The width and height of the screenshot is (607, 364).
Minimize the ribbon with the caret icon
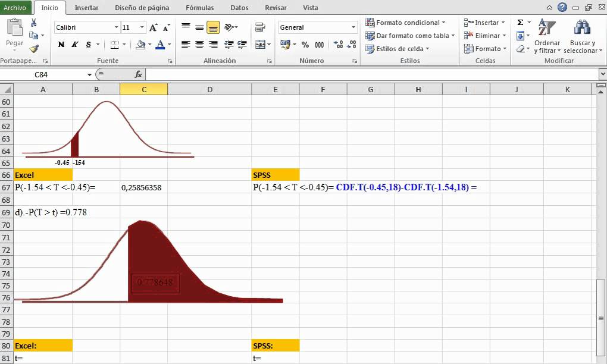tap(549, 7)
